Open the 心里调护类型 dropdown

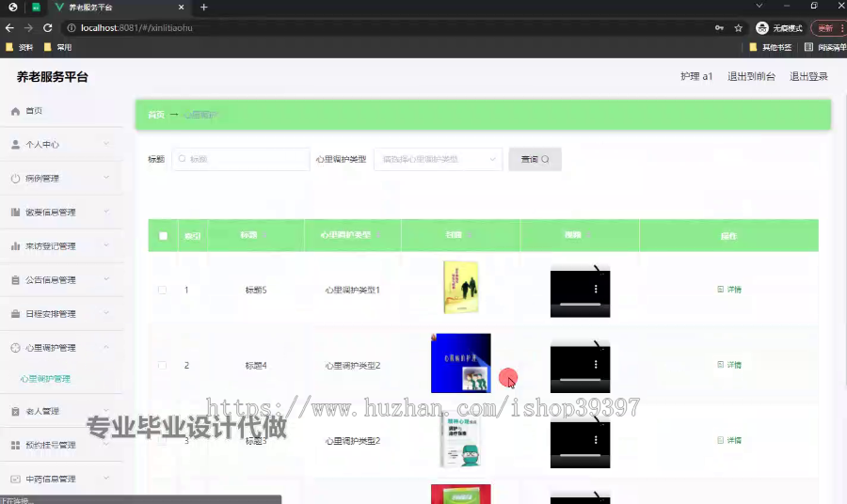point(438,159)
